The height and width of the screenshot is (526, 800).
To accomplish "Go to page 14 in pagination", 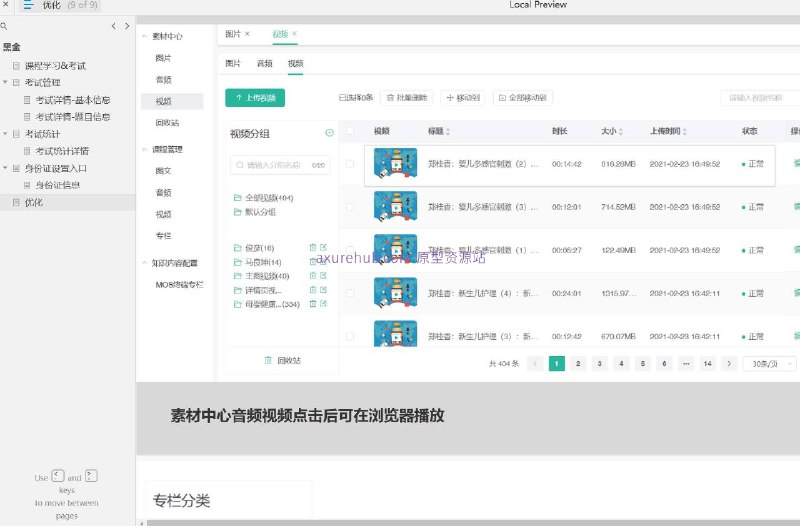I will [708, 364].
